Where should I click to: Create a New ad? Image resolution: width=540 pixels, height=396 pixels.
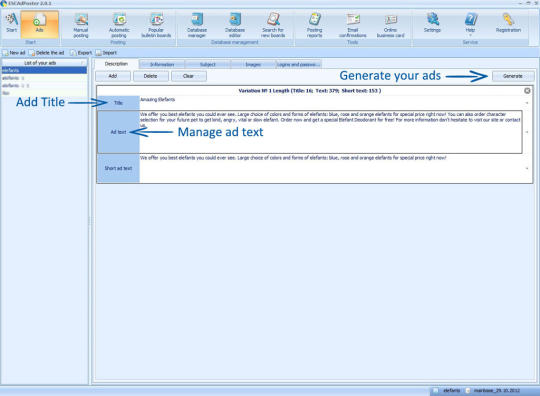(x=14, y=53)
